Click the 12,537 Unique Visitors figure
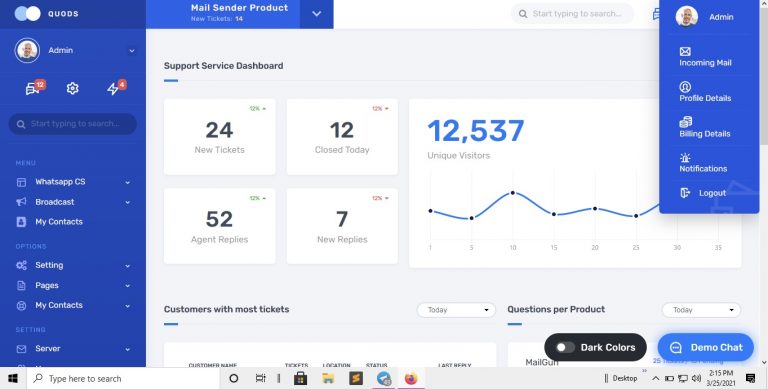Viewport: 768px width, 389px height. pyautogui.click(x=476, y=131)
